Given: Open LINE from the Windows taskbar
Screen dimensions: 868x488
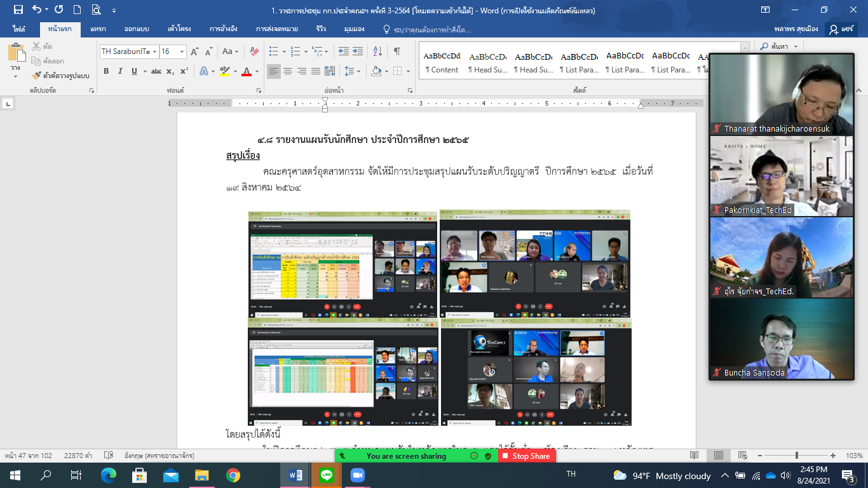Looking at the screenshot, I should point(327,475).
